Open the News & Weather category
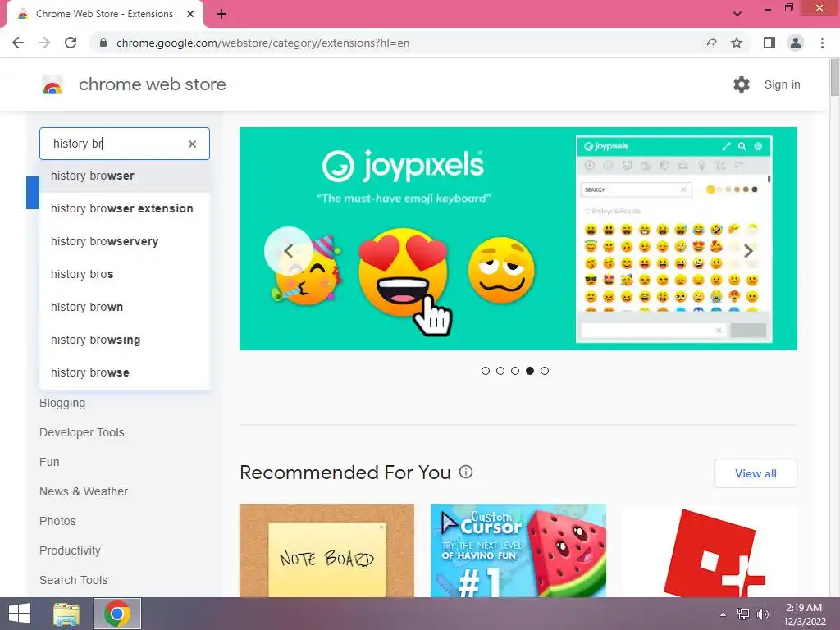The image size is (840, 630). [84, 491]
